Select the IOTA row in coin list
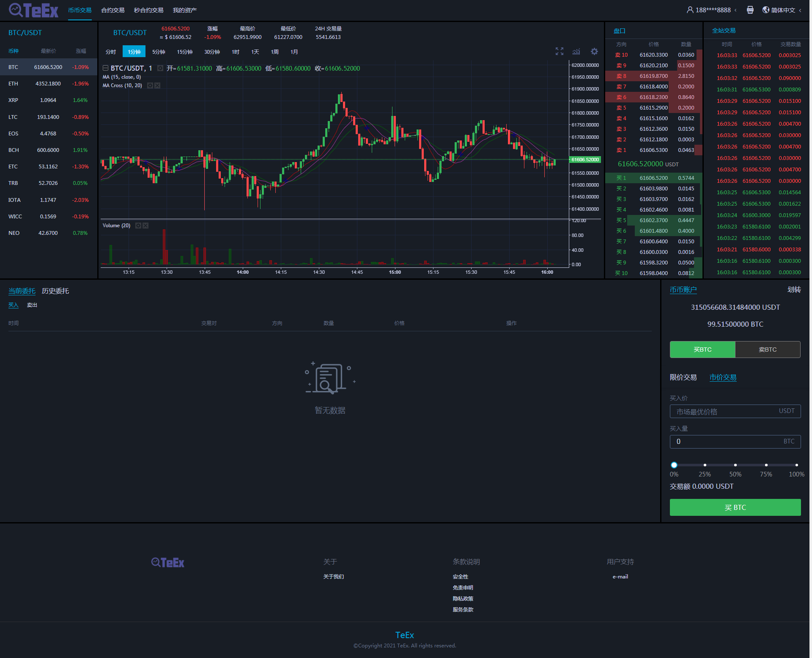 pos(49,200)
